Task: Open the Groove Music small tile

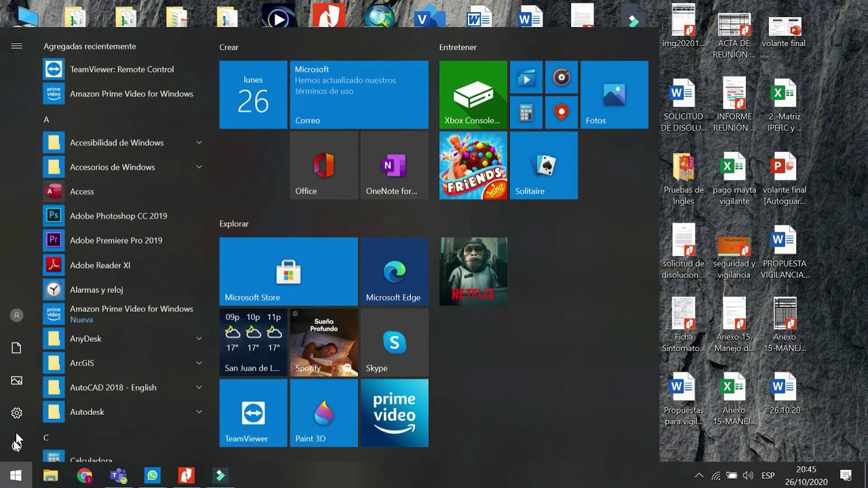Action: [x=561, y=77]
